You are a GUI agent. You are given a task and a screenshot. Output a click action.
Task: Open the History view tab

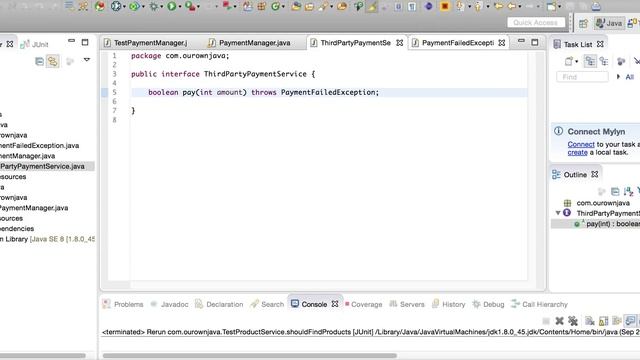point(448,304)
